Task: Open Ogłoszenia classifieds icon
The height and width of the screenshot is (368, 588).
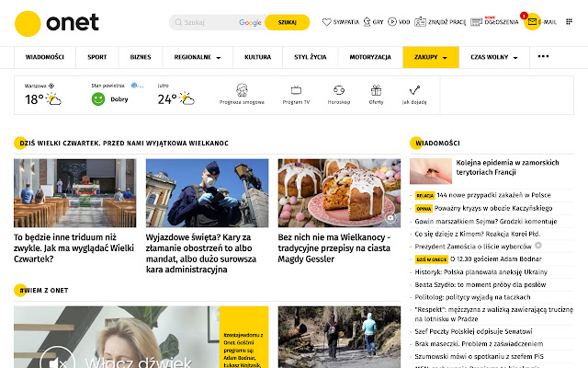Action: pos(476,22)
